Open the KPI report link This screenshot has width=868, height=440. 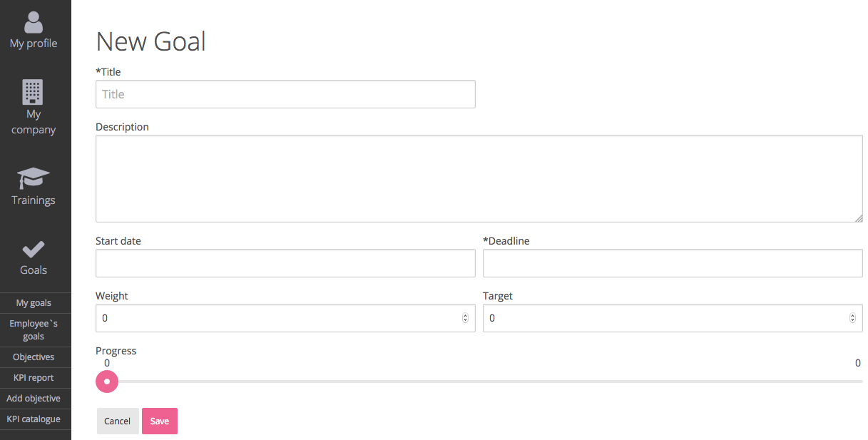(x=34, y=378)
